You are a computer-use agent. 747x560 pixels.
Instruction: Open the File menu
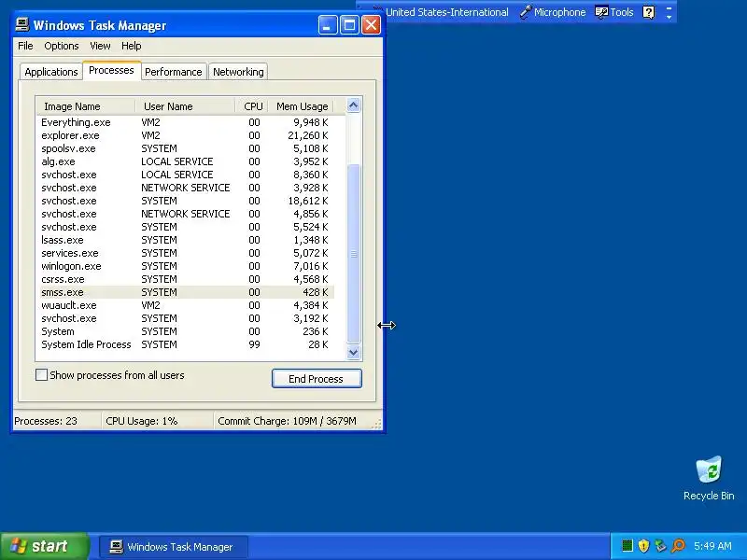click(x=25, y=46)
